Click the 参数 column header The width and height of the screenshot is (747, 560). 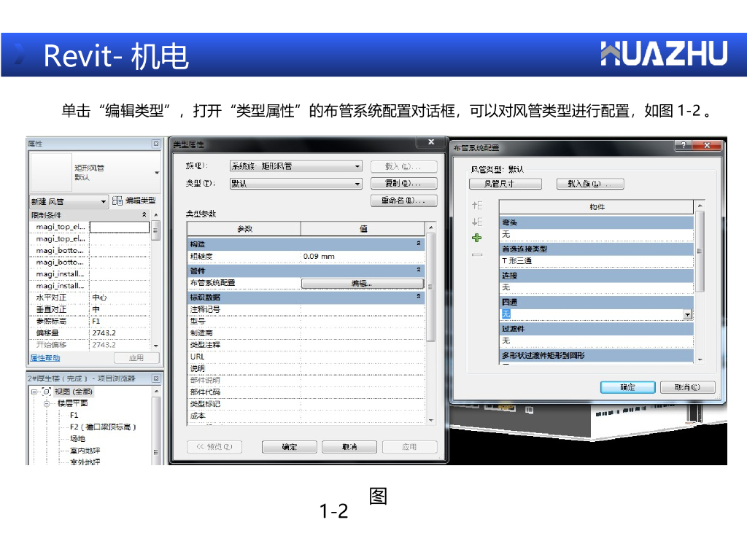coord(244,229)
